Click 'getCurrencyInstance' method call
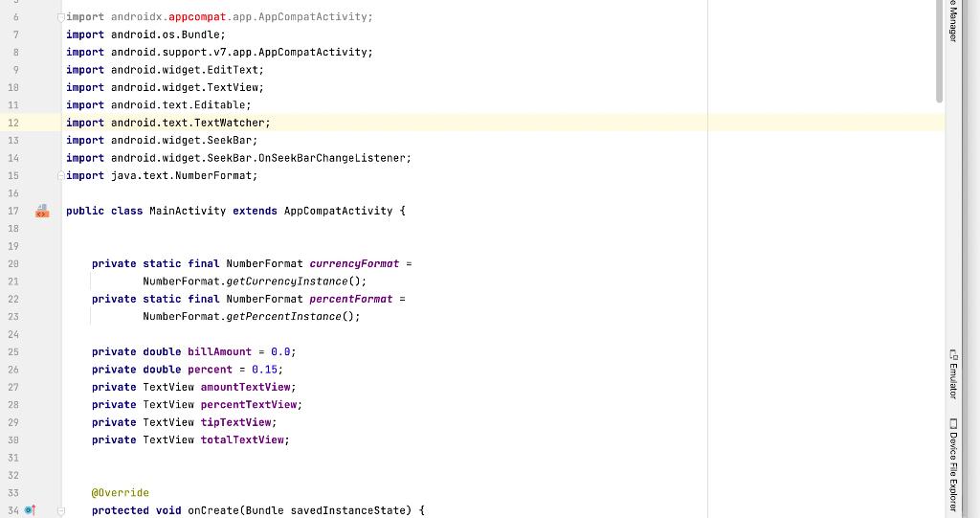 287,282
